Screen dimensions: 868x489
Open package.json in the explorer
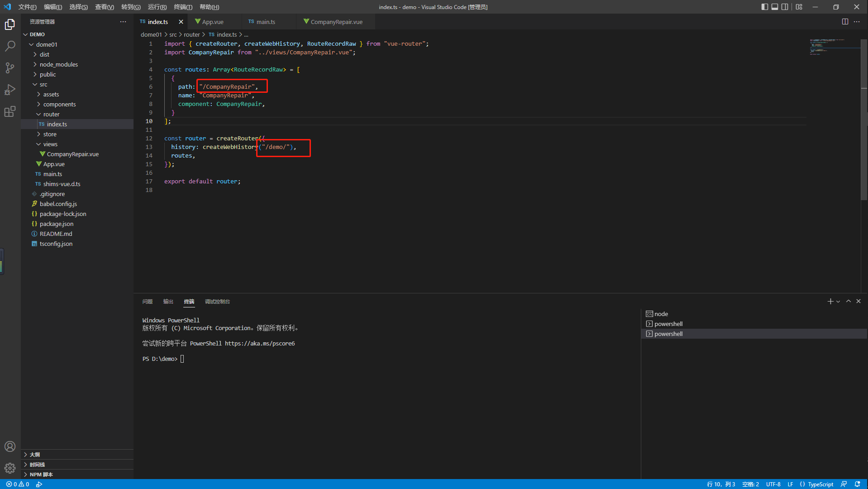coord(56,224)
